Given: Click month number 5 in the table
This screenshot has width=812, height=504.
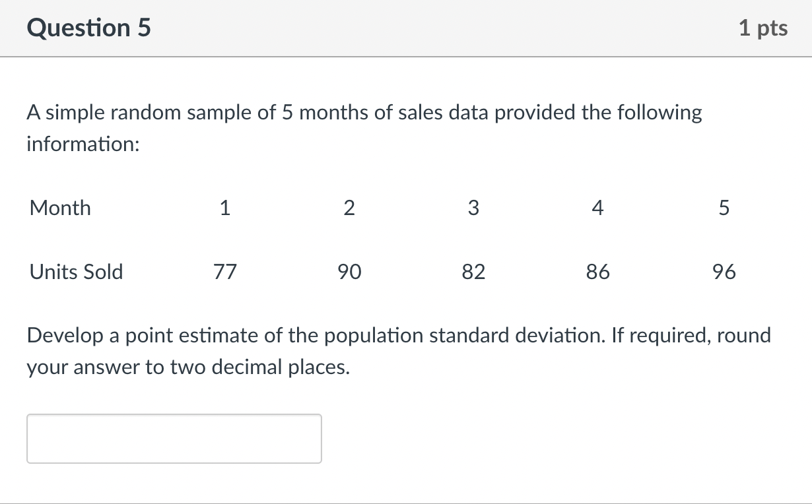Looking at the screenshot, I should point(722,208).
